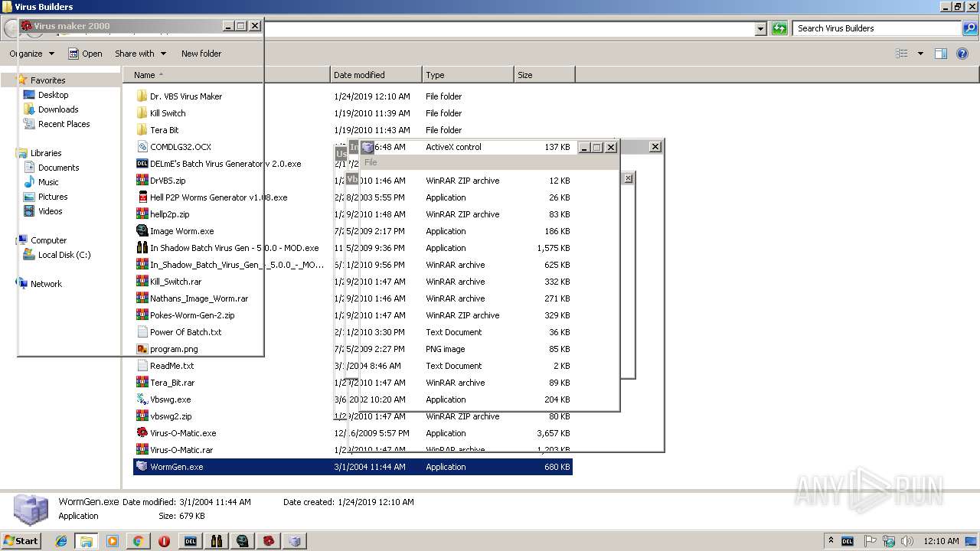Screen dimensions: 980x551
Task: Expand the address bar history dropdown
Action: 760,28
